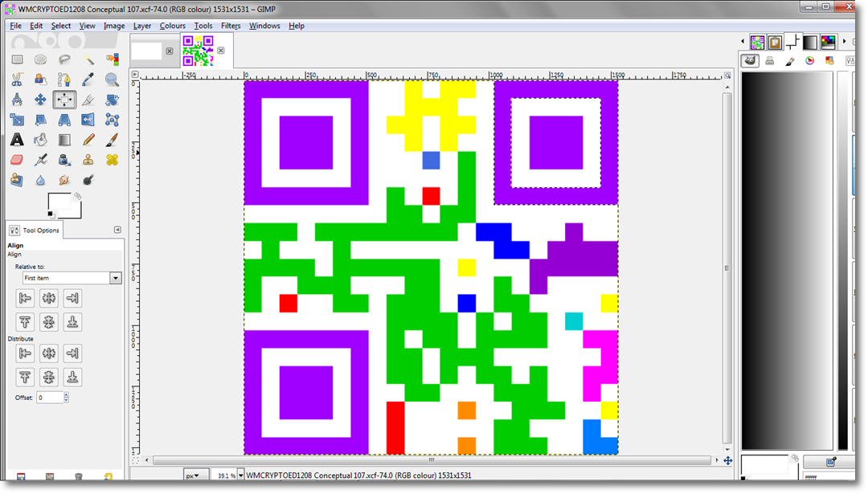This screenshot has width=868, height=494.
Task: Click the Offset value field
Action: click(x=50, y=397)
